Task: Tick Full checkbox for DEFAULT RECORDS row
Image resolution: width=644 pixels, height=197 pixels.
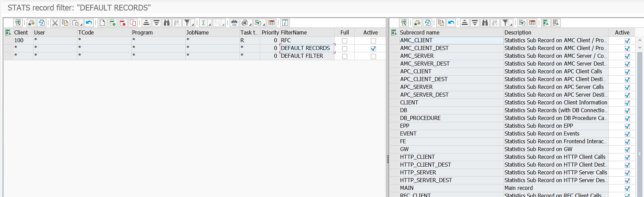Action: point(344,49)
